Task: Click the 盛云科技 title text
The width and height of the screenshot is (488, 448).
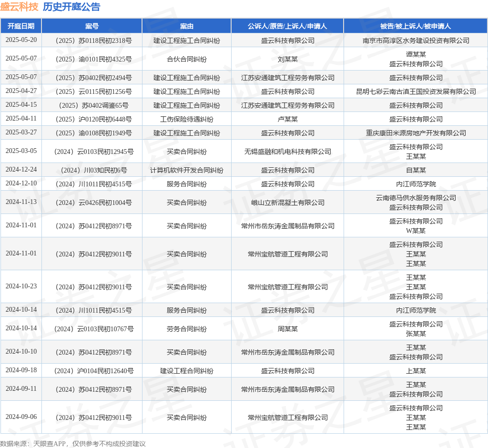Action: (19, 7)
